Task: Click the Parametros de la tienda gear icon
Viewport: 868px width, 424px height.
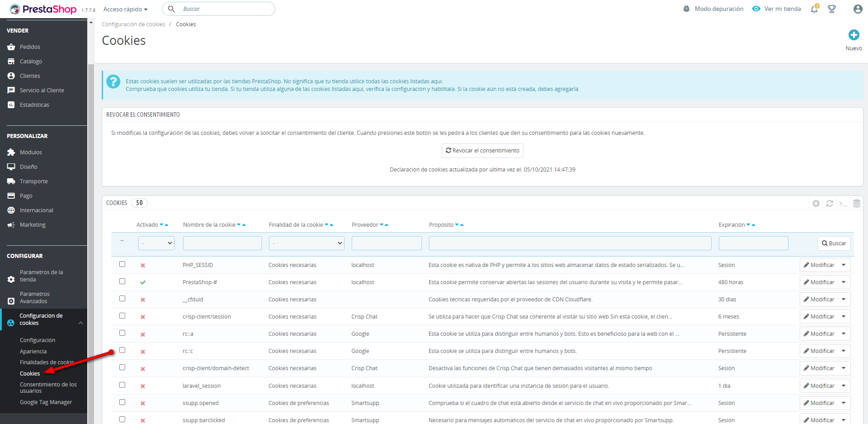Action: (x=11, y=280)
